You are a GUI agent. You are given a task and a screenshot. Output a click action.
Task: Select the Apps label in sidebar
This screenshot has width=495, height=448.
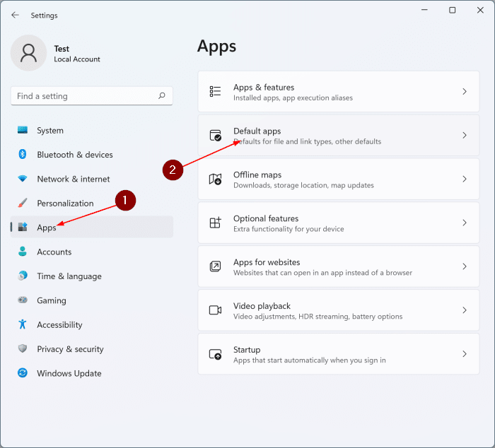[47, 228]
